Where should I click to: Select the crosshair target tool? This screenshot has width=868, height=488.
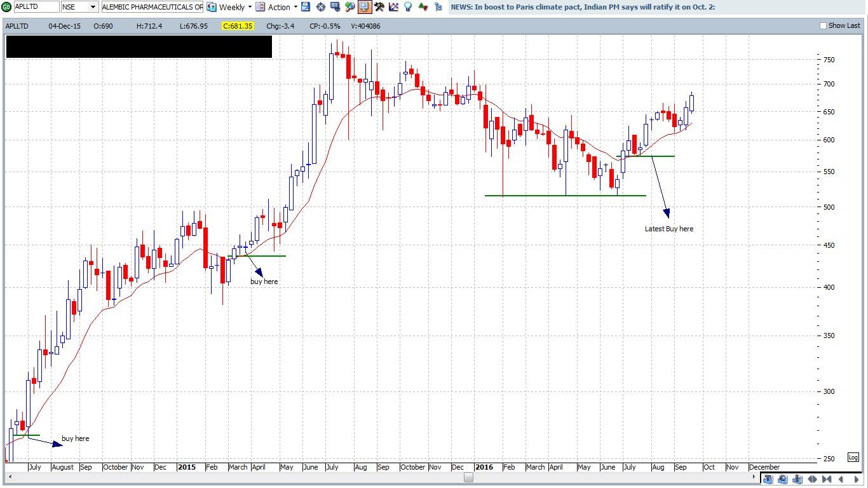[x=320, y=7]
